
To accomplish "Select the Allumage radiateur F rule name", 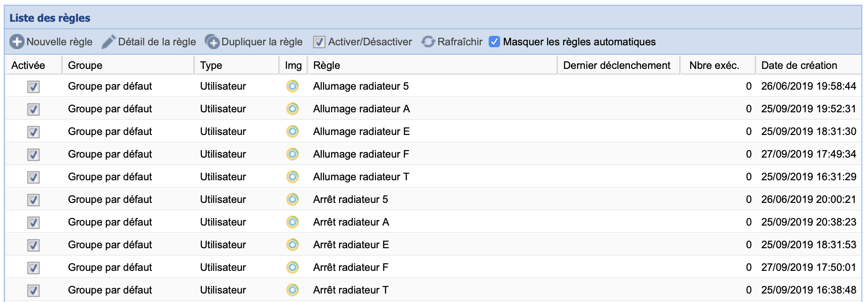I will [x=361, y=154].
